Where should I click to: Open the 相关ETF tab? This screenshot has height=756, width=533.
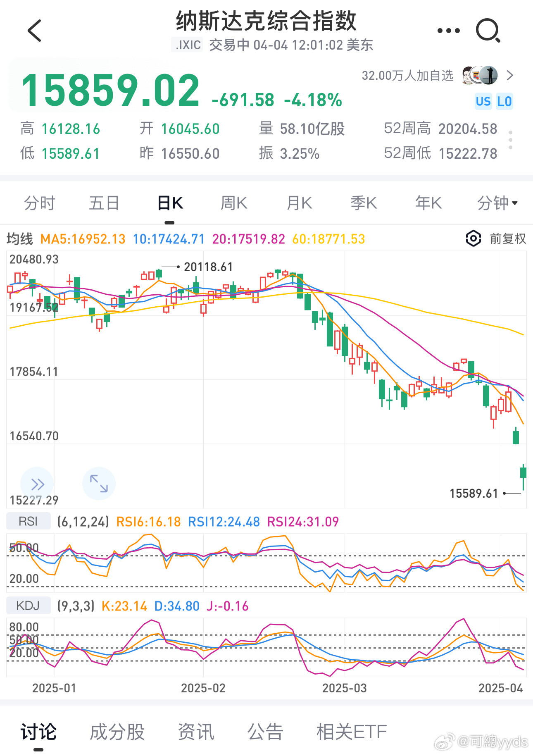coord(352,732)
